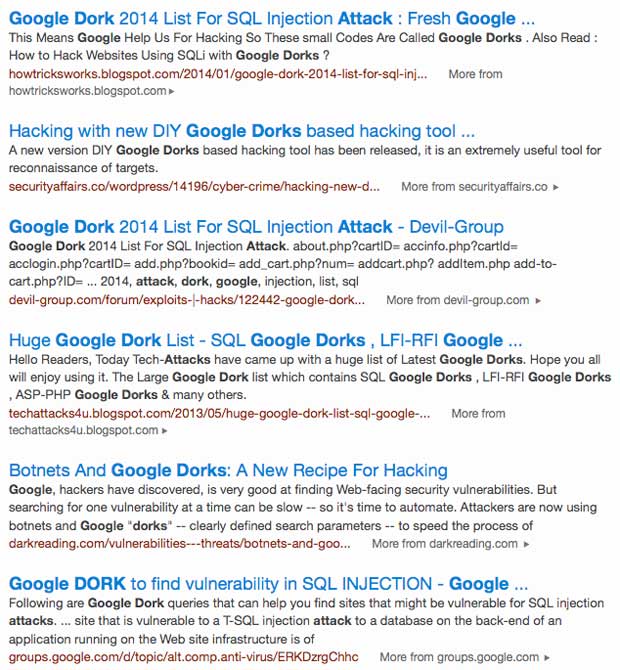Open 'Botnets And Google Dorks' result title
The width and height of the screenshot is (620, 670).
(228, 470)
